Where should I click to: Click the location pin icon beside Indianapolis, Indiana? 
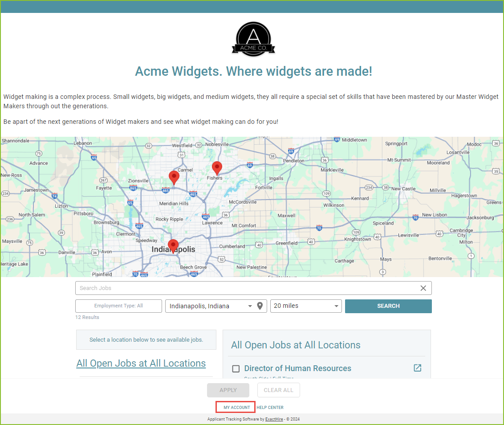(260, 306)
